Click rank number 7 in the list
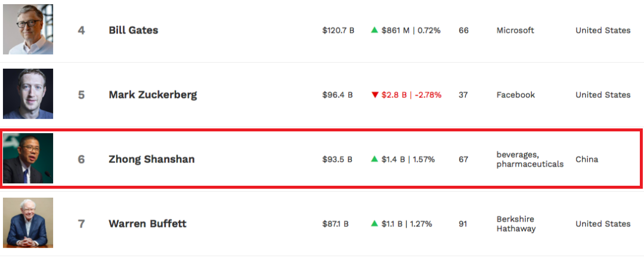The height and width of the screenshot is (258, 644). pyautogui.click(x=81, y=225)
